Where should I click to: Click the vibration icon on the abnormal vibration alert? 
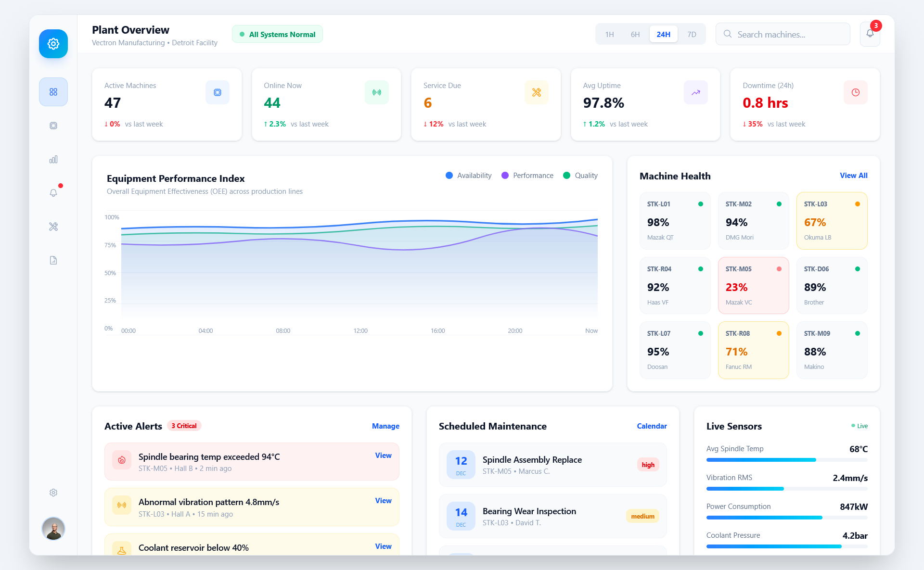[122, 506]
